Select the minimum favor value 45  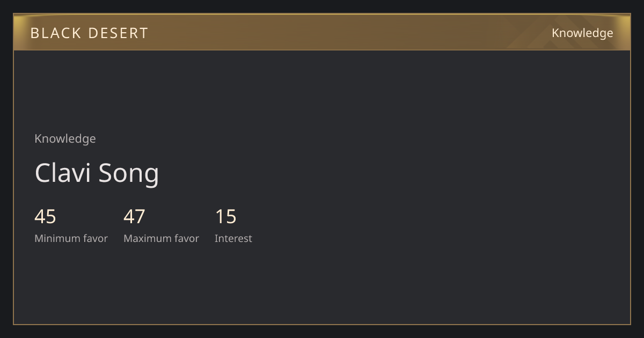pos(45,217)
